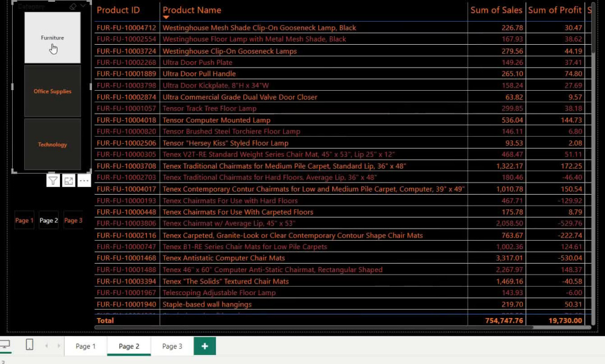605x364 pixels.
Task: Open the More options ellipsis menu
Action: [84, 180]
